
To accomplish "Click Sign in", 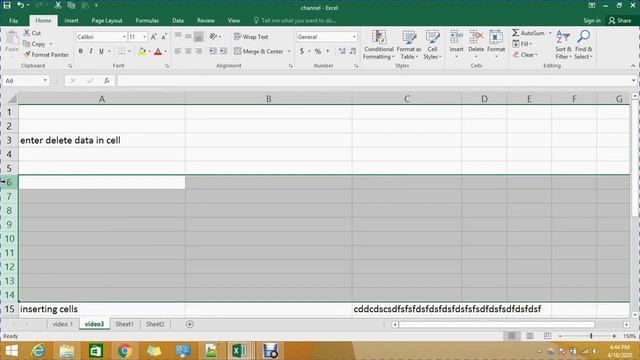I will coord(592,20).
